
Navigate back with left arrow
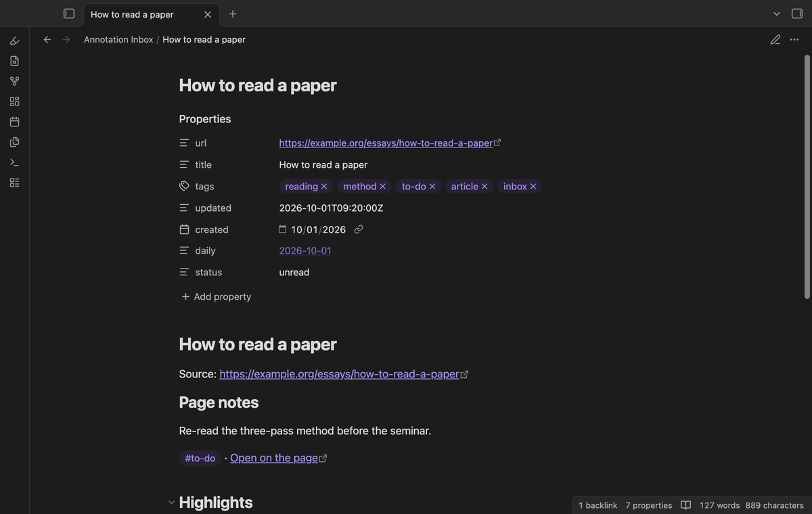coord(47,39)
